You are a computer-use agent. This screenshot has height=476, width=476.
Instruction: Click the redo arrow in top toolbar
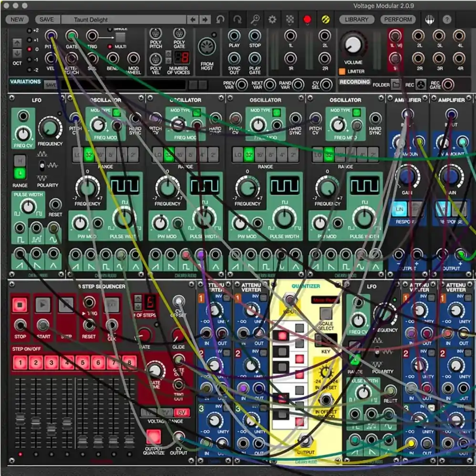click(238, 20)
